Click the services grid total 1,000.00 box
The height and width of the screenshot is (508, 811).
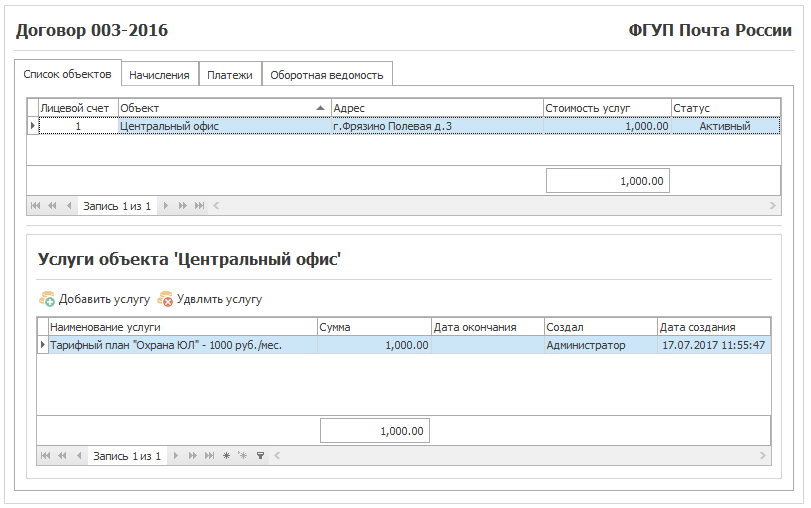click(x=375, y=431)
